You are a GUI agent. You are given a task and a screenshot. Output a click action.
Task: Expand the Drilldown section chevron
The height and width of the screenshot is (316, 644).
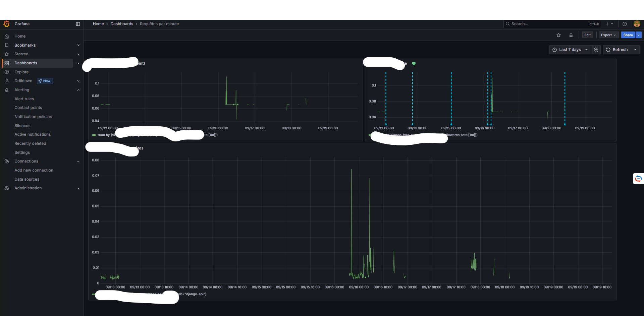[x=78, y=81]
